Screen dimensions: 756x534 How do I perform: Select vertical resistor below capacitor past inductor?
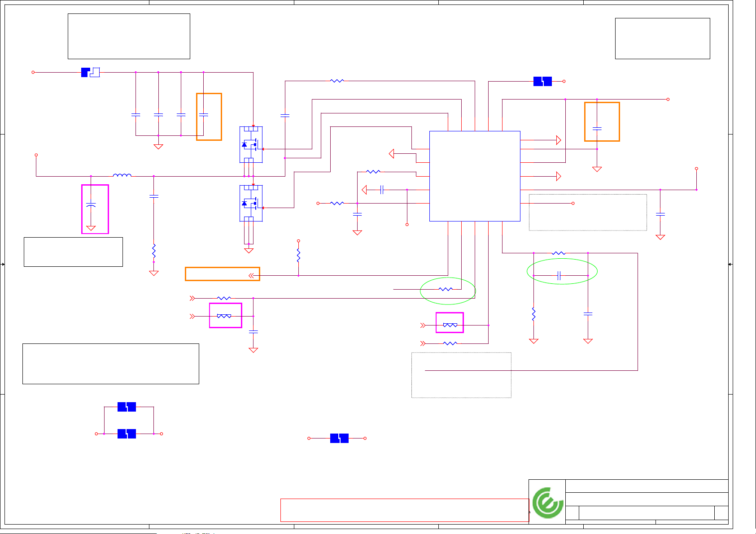(153, 251)
